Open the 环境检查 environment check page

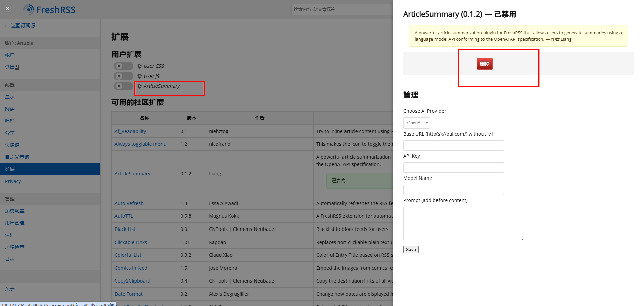click(x=14, y=247)
